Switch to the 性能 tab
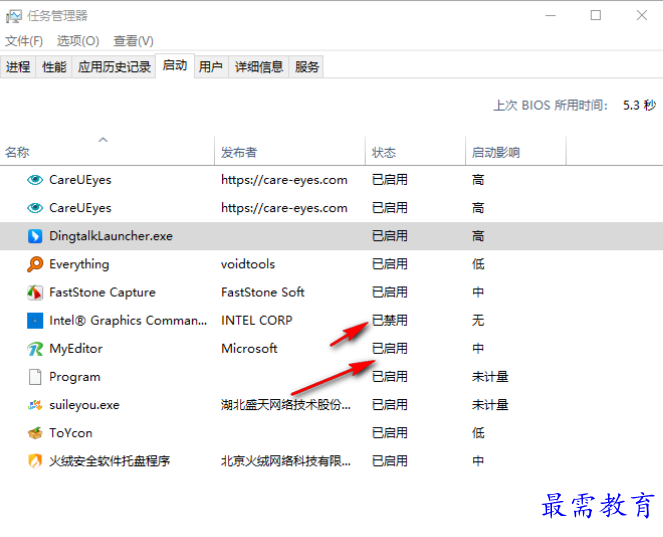This screenshot has width=663, height=537. tap(54, 67)
